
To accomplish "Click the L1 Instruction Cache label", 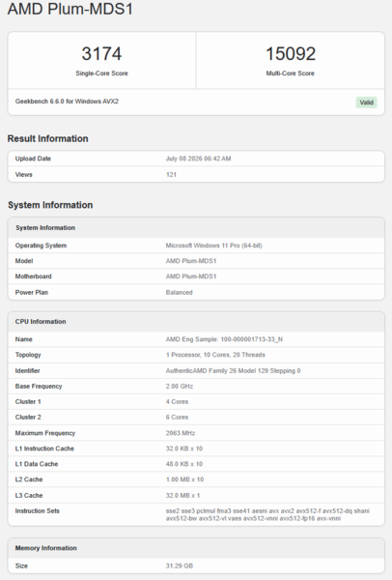I will pyautogui.click(x=44, y=449).
